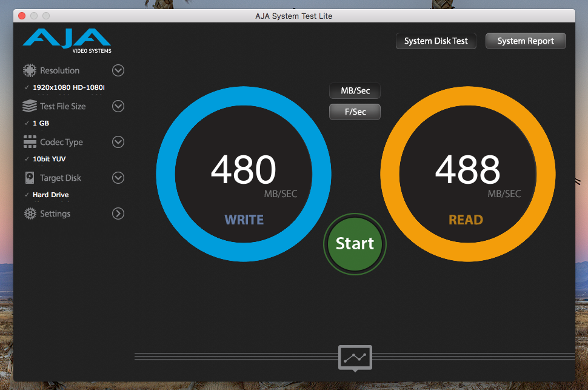
Task: Click the Codec Type film icon
Action: (x=30, y=142)
